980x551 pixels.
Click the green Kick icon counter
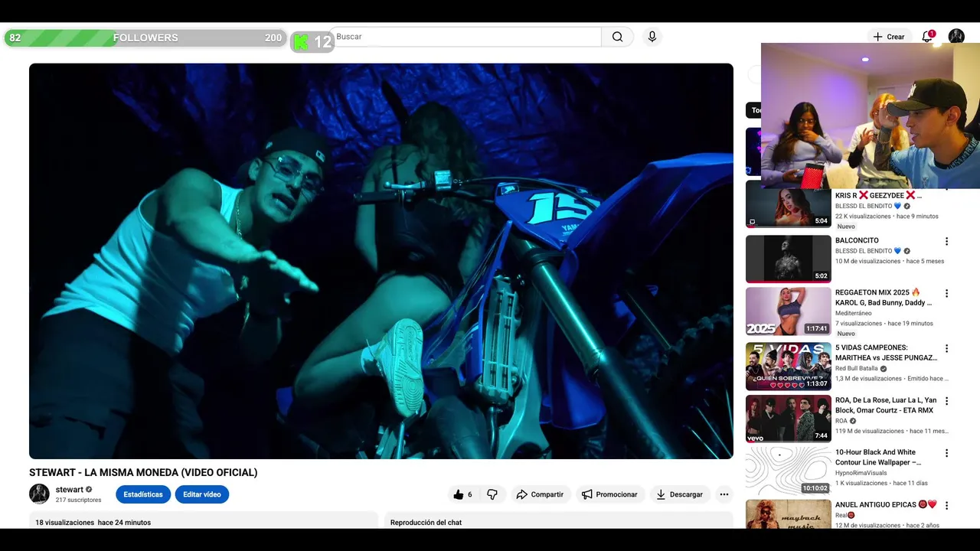pos(312,41)
